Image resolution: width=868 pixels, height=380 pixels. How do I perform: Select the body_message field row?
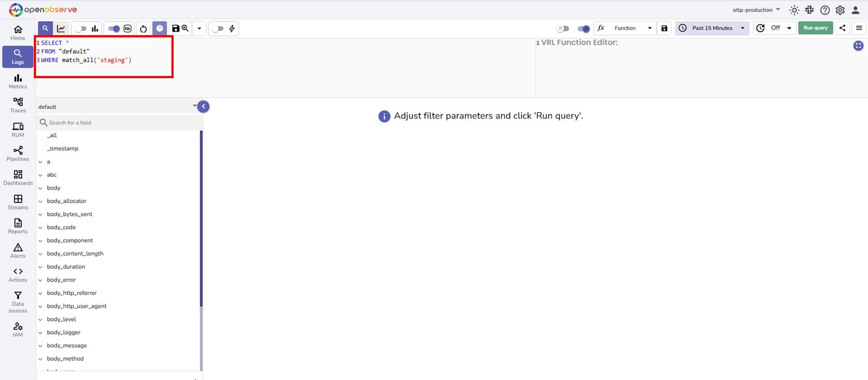pyautogui.click(x=118, y=346)
